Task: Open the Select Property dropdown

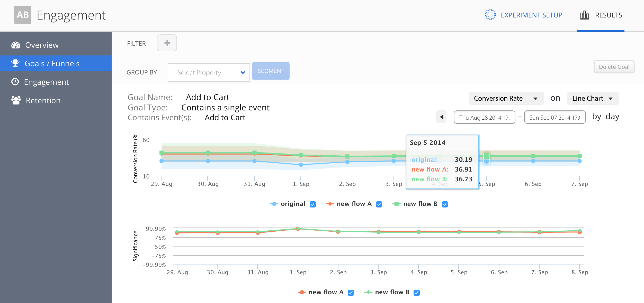Action: coord(209,72)
